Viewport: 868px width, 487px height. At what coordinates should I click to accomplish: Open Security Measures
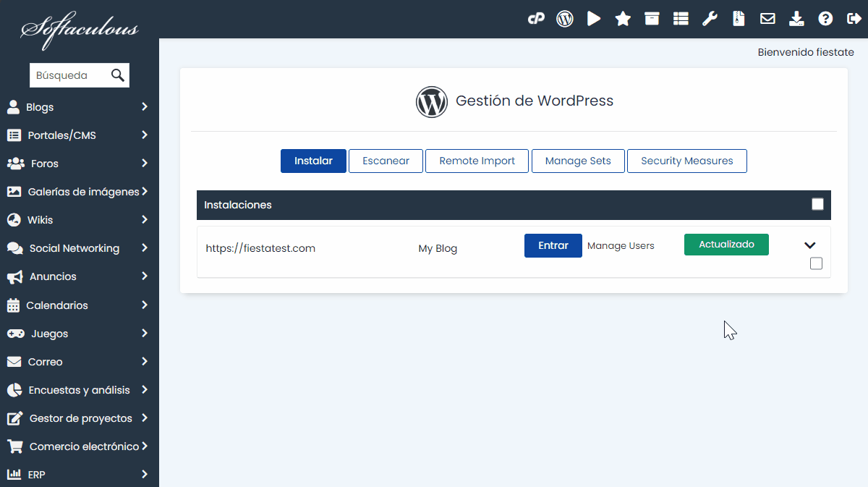tap(687, 161)
